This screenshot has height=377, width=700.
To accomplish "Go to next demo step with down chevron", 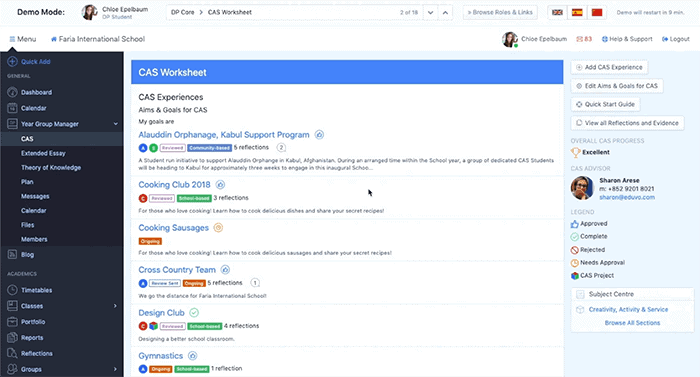I will click(430, 13).
